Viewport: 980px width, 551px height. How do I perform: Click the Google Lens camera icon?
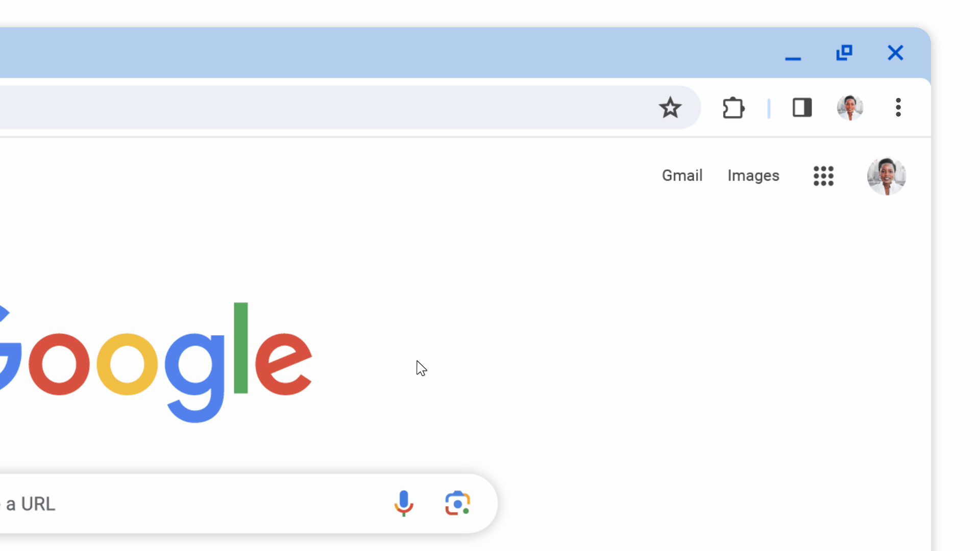pos(458,503)
